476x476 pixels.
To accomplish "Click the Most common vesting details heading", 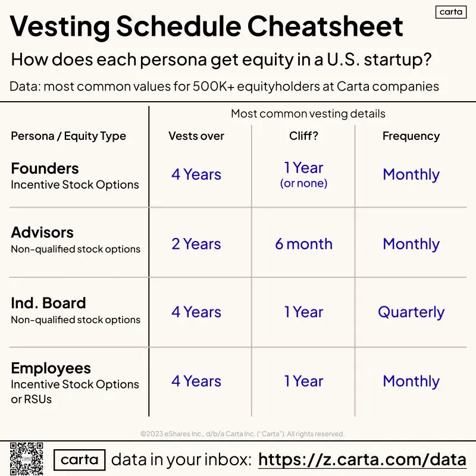I will 308,114.
